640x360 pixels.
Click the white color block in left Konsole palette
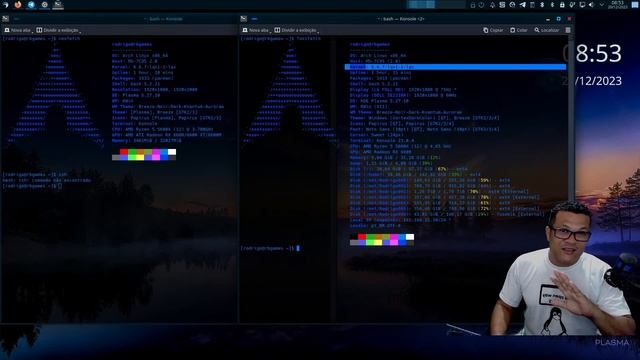(172, 152)
